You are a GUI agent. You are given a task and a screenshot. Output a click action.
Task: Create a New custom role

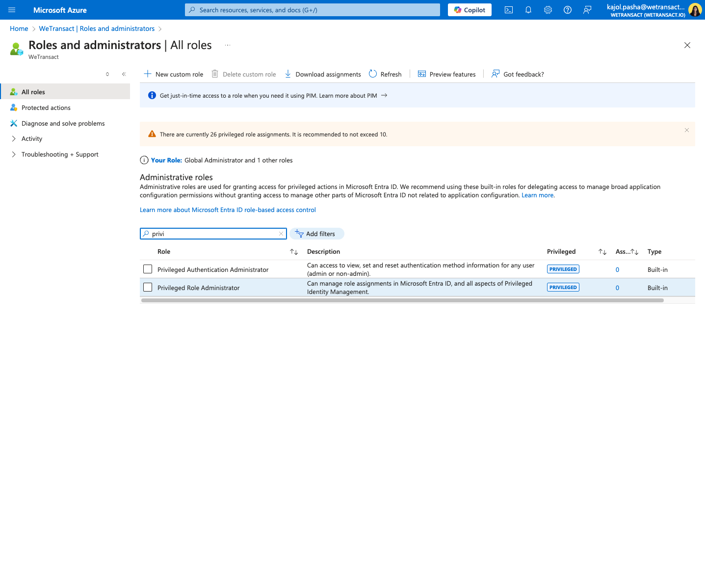(x=173, y=74)
